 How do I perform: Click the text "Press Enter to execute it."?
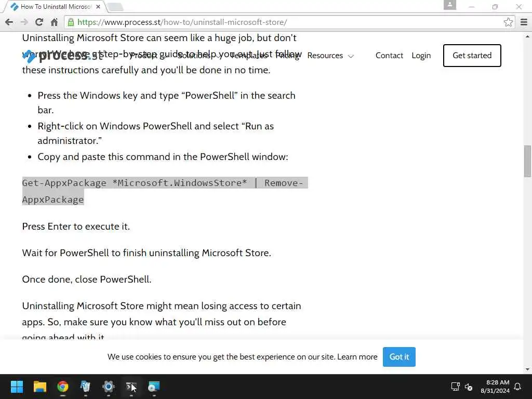(76, 227)
